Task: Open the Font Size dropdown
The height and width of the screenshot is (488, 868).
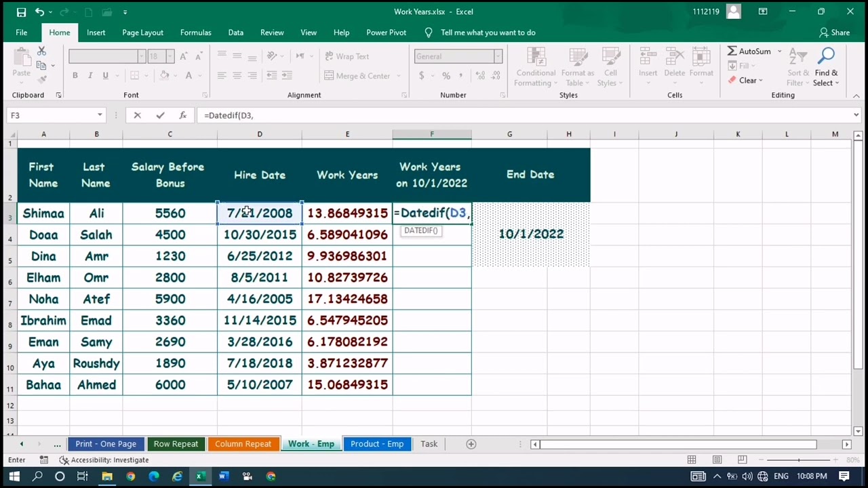Action: pyautogui.click(x=170, y=56)
